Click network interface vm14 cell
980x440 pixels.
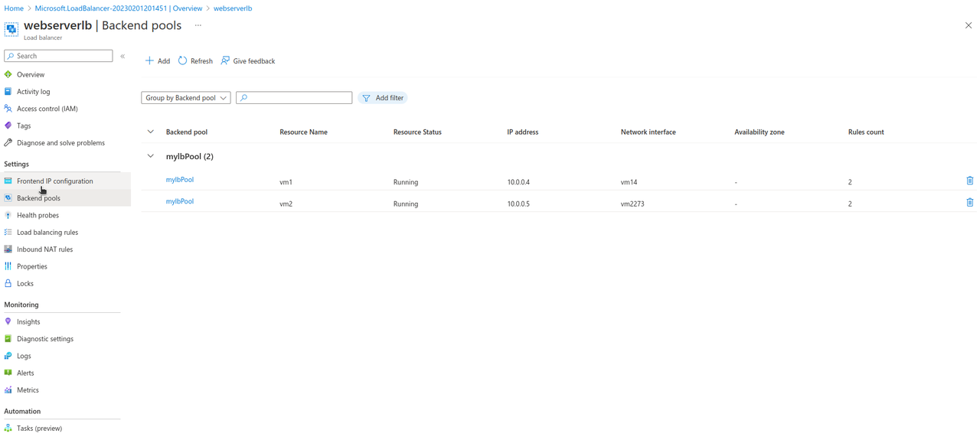click(x=629, y=182)
